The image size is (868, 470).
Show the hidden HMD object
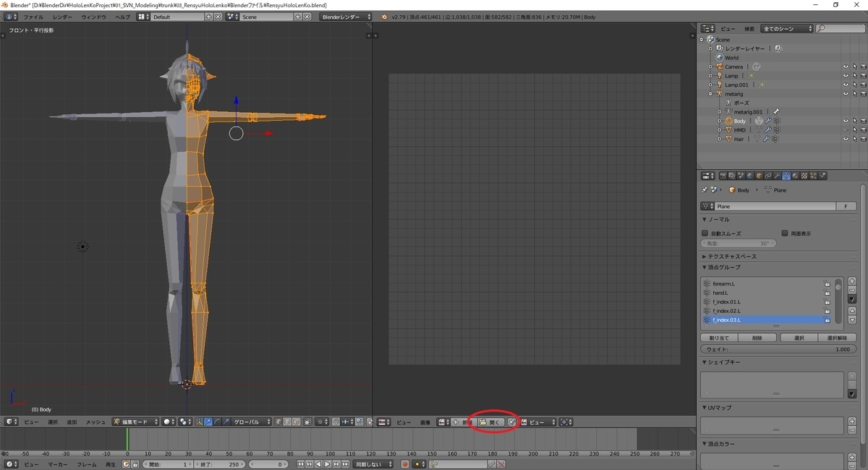tap(846, 130)
